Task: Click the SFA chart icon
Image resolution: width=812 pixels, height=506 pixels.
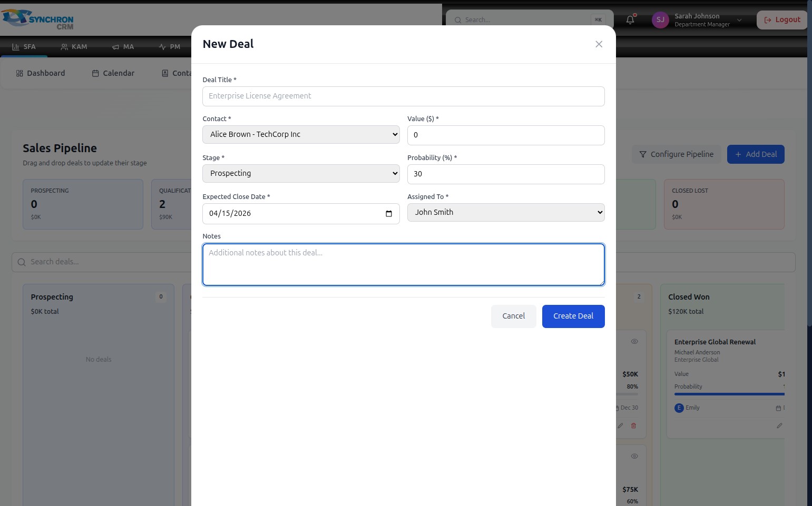Action: [15, 47]
